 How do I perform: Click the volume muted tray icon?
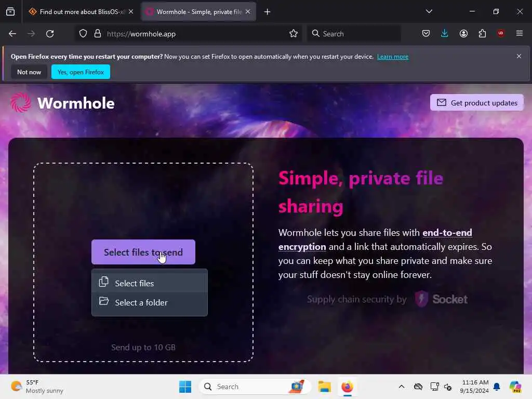(448, 387)
